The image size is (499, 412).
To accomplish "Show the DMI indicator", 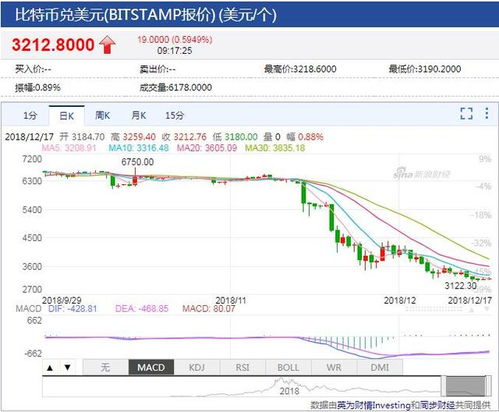I will 380,367.
